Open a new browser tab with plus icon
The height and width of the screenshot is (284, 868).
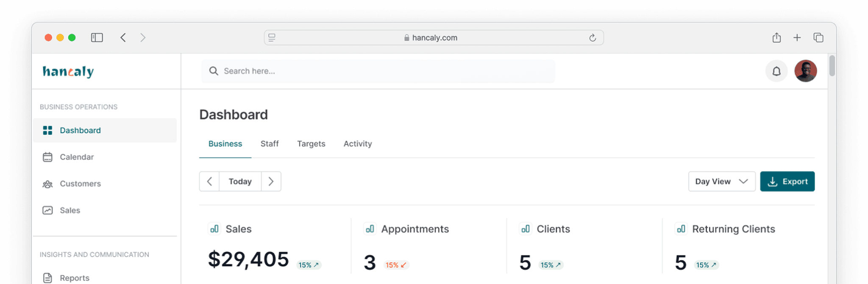point(797,38)
